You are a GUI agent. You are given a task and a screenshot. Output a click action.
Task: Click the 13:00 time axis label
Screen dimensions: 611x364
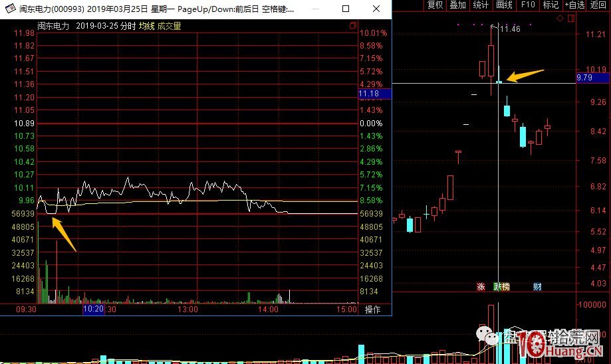[187, 310]
